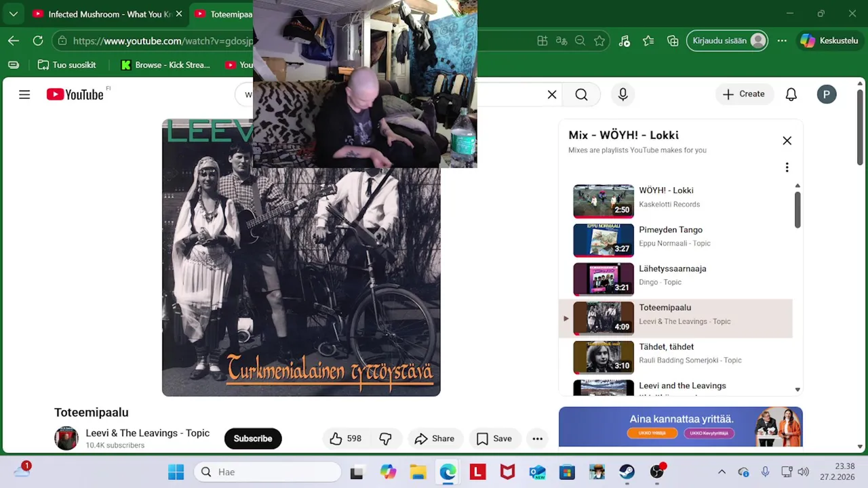
Task: Clear the YouTube search box text
Action: pos(552,95)
